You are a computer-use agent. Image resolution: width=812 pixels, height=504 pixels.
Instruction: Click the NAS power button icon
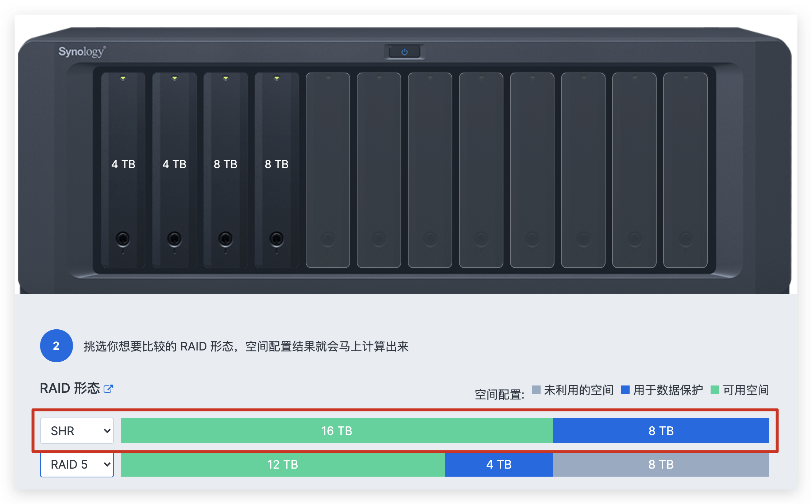(404, 51)
